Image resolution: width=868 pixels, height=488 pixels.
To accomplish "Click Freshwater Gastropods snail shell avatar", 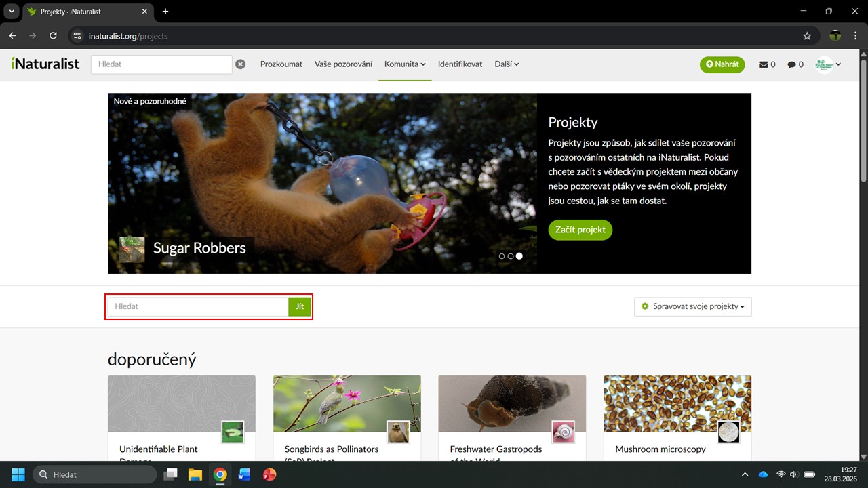I will tap(563, 432).
